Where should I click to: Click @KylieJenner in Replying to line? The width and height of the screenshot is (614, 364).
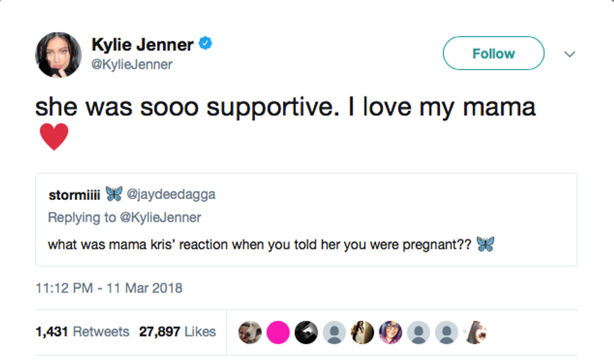click(160, 217)
